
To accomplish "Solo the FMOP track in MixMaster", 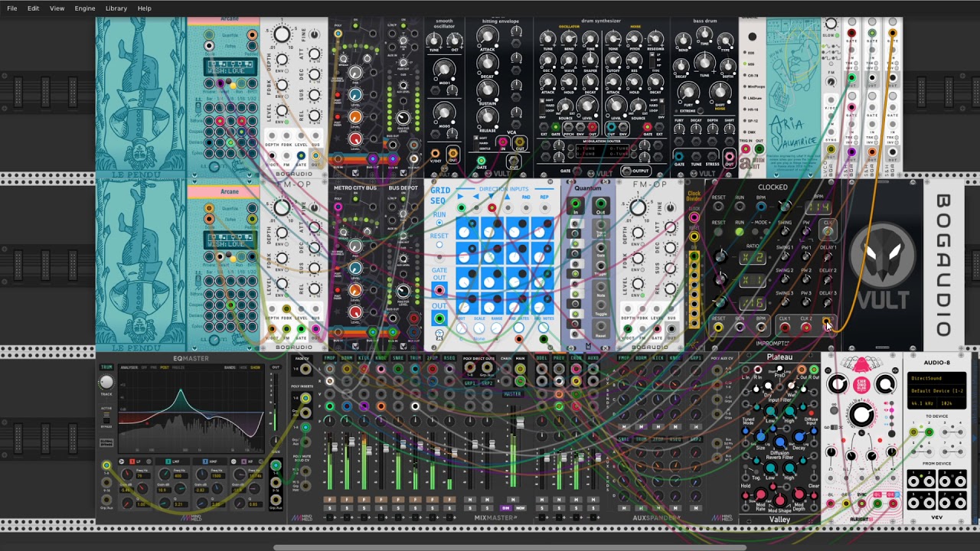I will click(330, 508).
